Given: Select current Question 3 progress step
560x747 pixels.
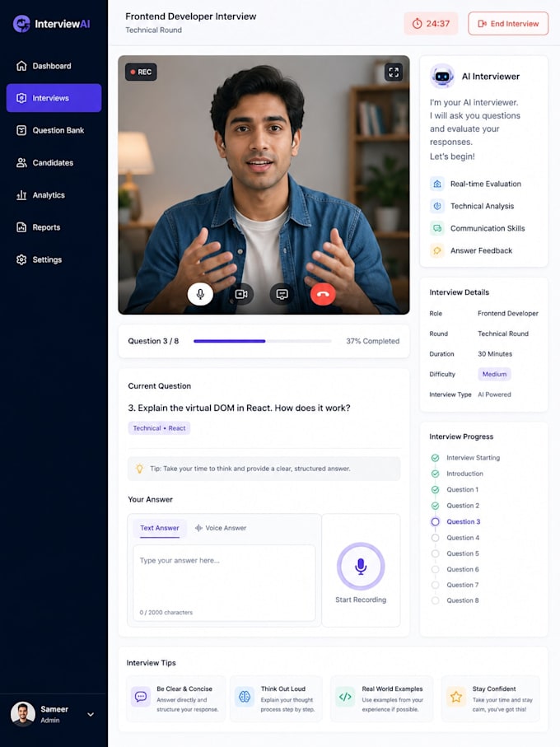Looking at the screenshot, I should click(x=455, y=521).
